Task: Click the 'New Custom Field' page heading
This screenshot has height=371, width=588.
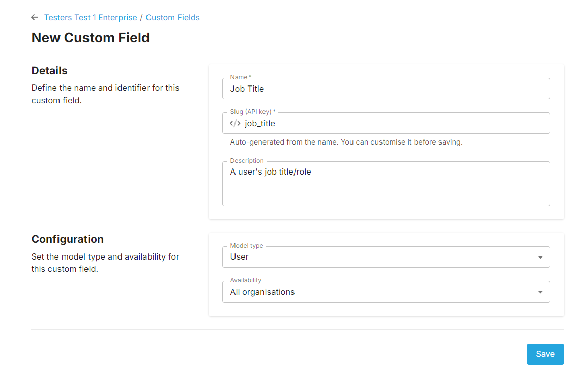Action: tap(91, 38)
